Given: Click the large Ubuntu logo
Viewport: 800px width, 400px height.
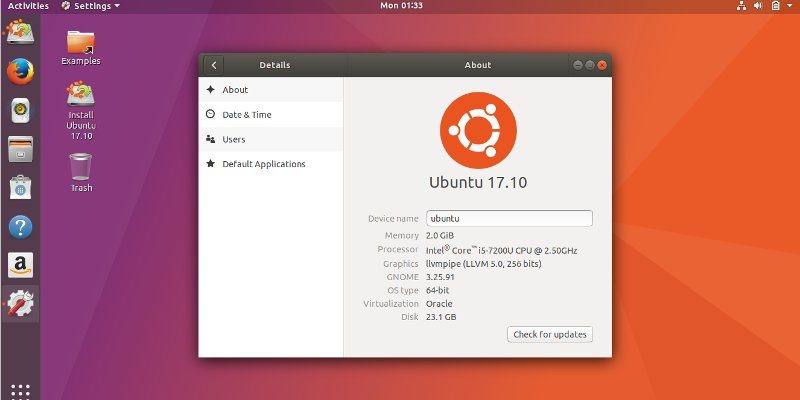Looking at the screenshot, I should 478,130.
